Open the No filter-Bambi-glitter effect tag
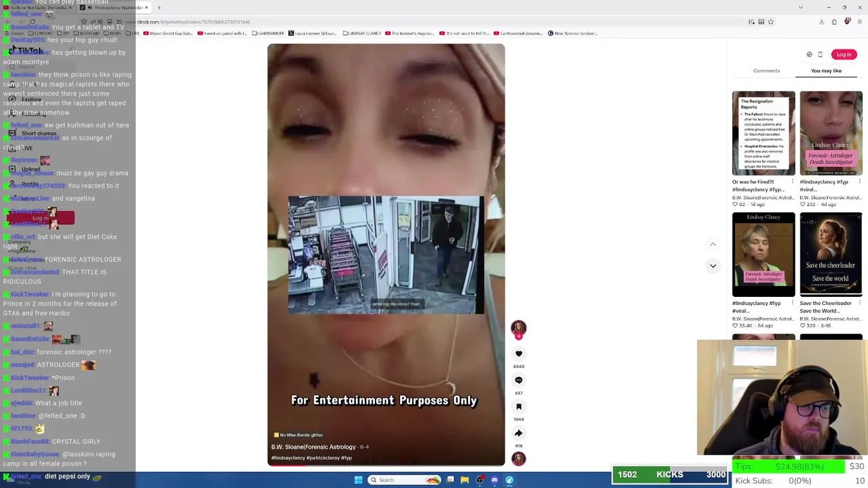 [298, 435]
